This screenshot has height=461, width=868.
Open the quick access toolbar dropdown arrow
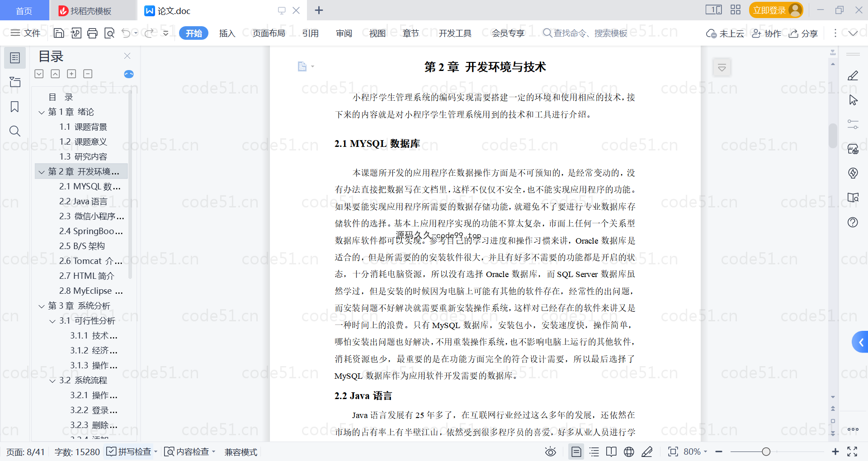[x=165, y=33]
